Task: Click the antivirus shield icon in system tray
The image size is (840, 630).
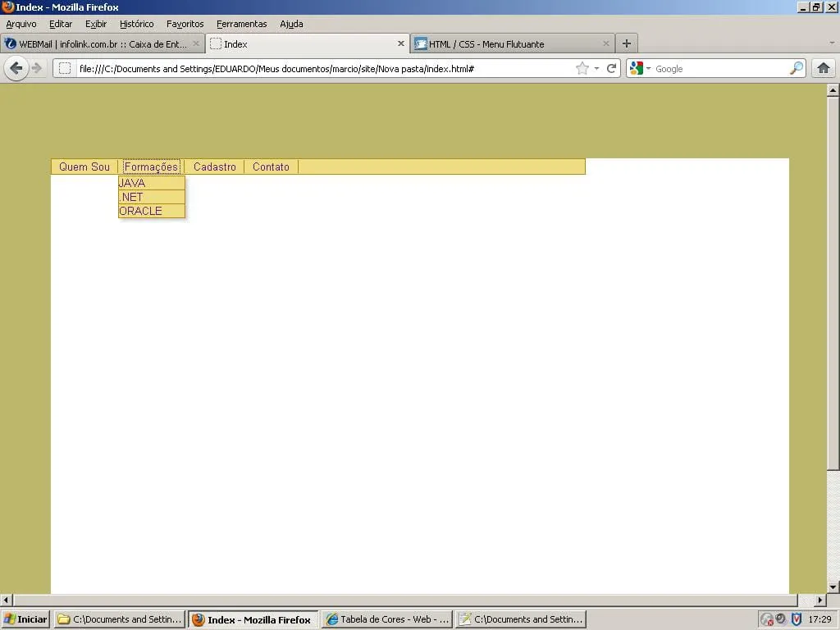Action: (x=797, y=619)
